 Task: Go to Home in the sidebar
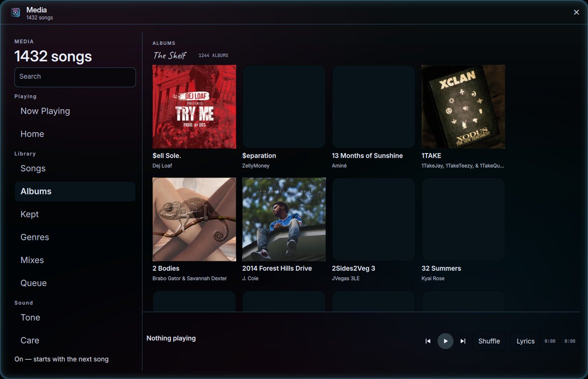75,134
